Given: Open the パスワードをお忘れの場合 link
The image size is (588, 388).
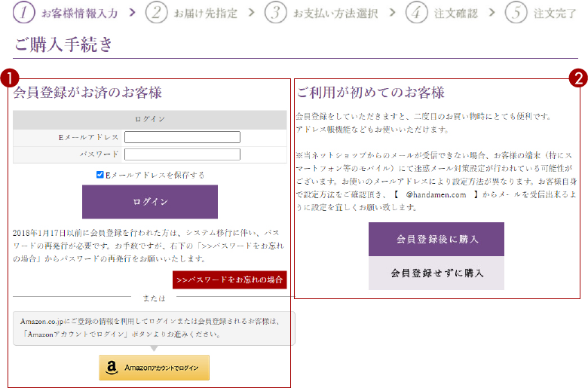Looking at the screenshot, I should [x=229, y=280].
